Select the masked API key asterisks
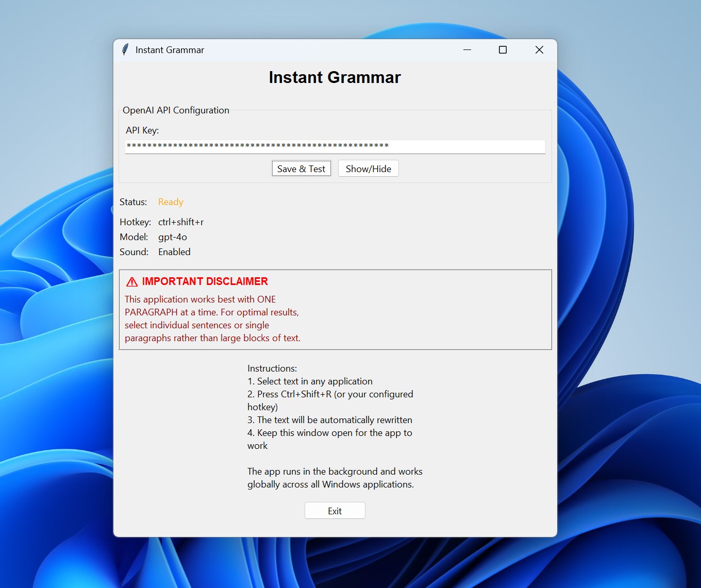 click(257, 146)
